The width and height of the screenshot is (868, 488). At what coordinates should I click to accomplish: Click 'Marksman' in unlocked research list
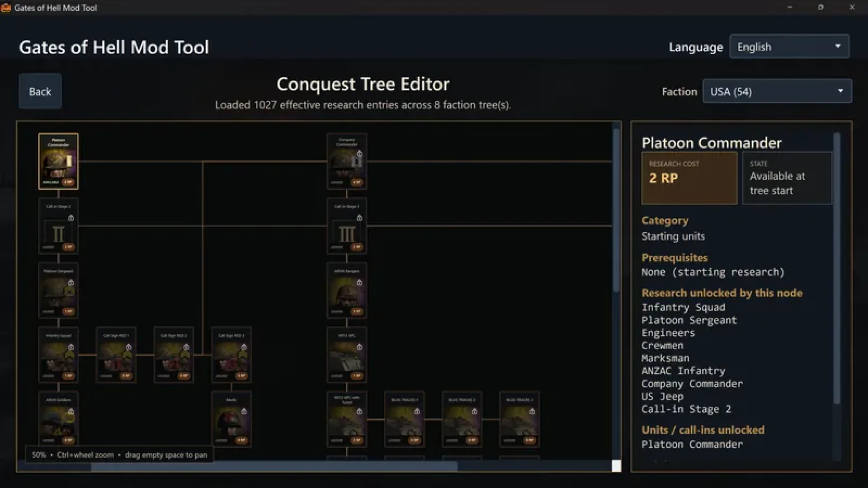(665, 358)
